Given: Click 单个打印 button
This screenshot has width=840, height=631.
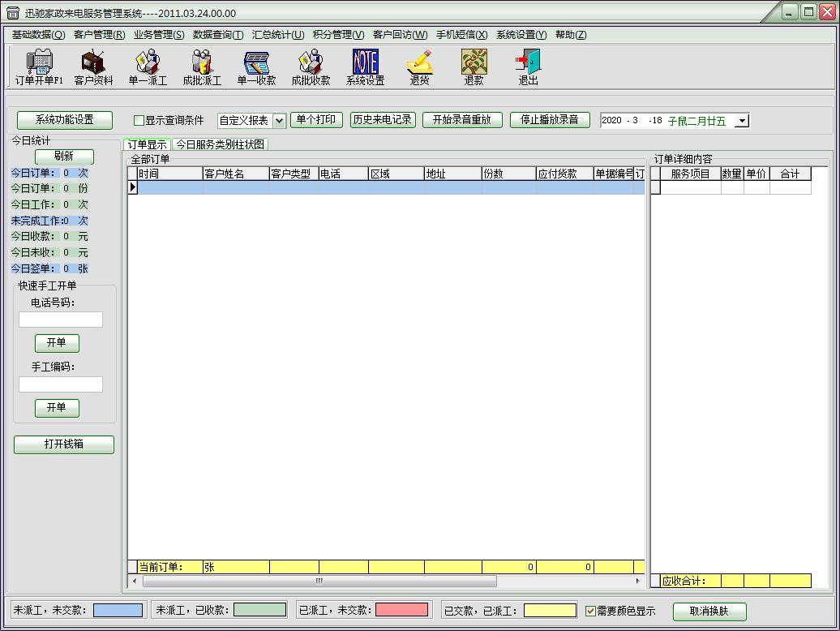Looking at the screenshot, I should (x=316, y=119).
